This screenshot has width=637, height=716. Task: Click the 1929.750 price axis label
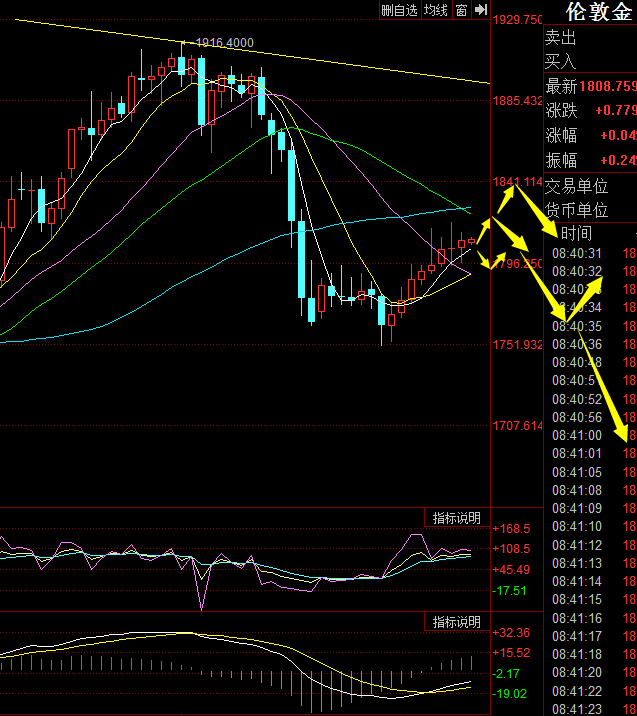pos(518,19)
